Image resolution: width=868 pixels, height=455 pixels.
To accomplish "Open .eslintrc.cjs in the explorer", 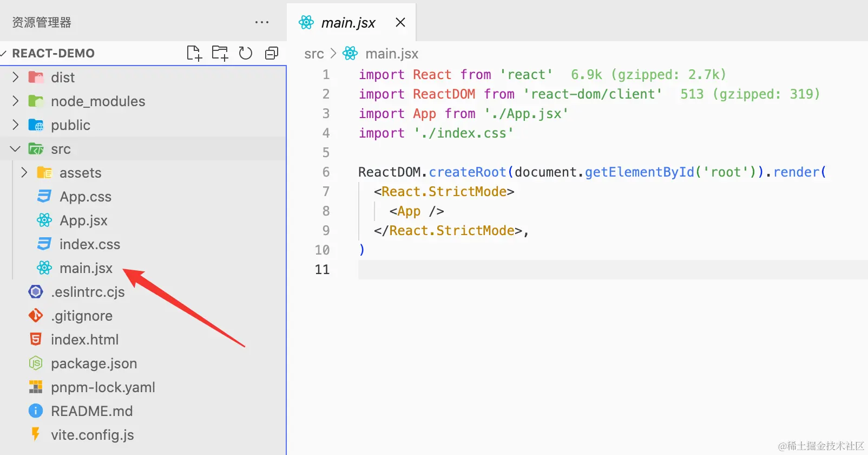I will (88, 292).
